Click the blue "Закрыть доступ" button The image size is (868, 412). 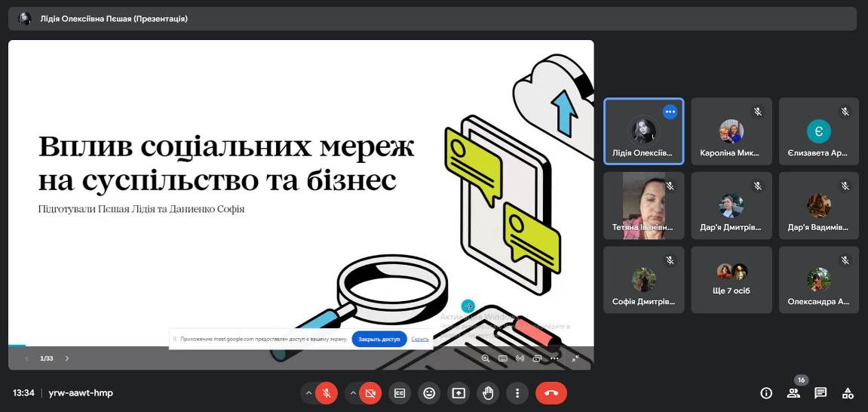click(379, 340)
